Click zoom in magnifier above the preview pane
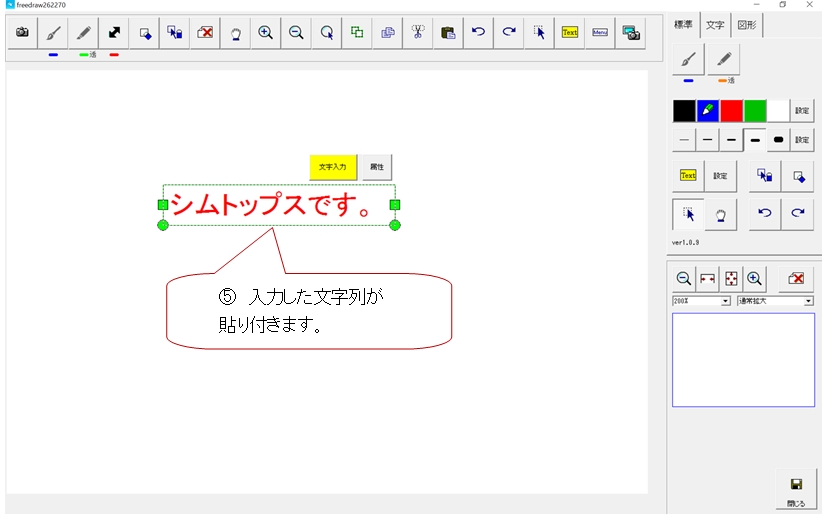This screenshot has width=830, height=519. (754, 279)
